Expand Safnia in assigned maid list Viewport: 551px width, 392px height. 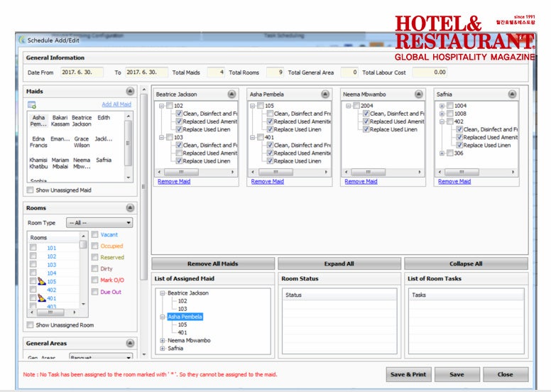pyautogui.click(x=163, y=349)
